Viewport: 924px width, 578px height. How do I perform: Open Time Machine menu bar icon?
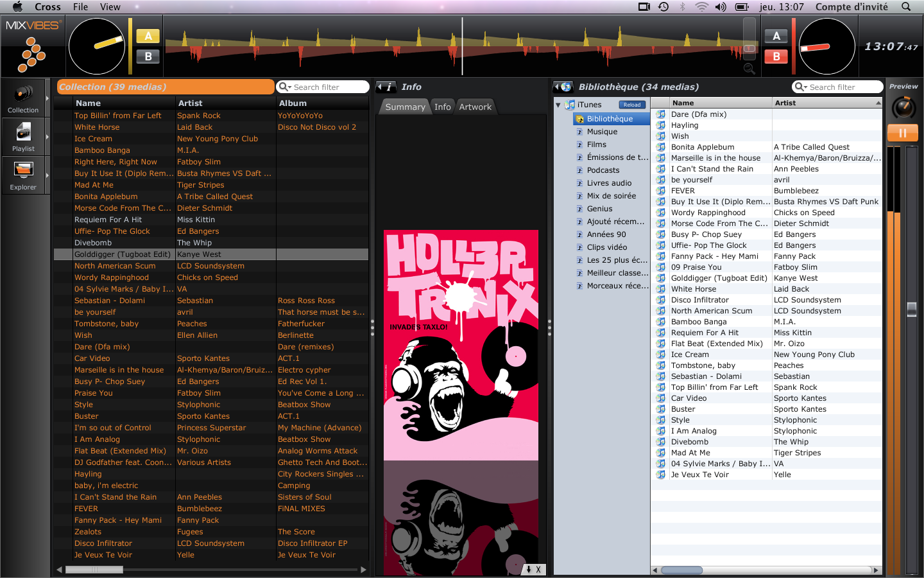click(663, 6)
